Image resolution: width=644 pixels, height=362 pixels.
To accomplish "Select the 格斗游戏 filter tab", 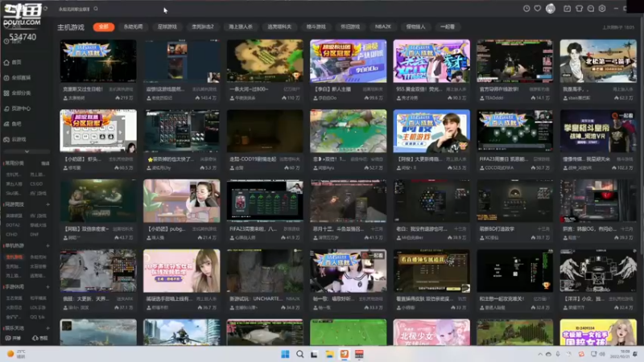I will click(x=316, y=27).
